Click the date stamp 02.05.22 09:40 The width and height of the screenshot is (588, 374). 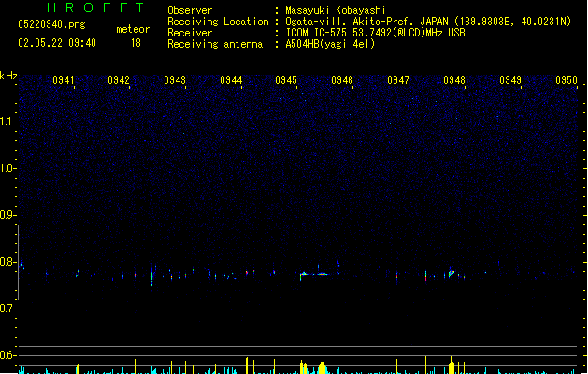coord(57,43)
